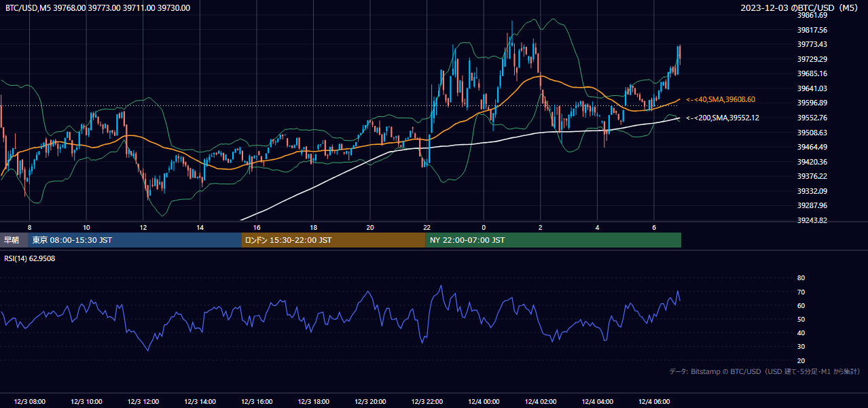The height and width of the screenshot is (408, 868).
Task: Click the Bitstamp data source footnote
Action: (765, 372)
